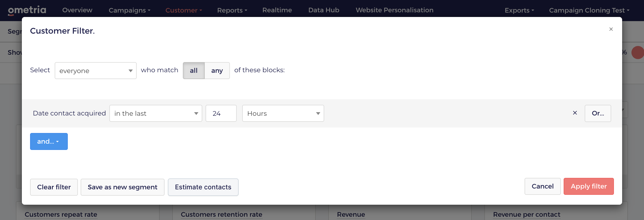
Task: Click the Clear filter button
Action: point(54,187)
